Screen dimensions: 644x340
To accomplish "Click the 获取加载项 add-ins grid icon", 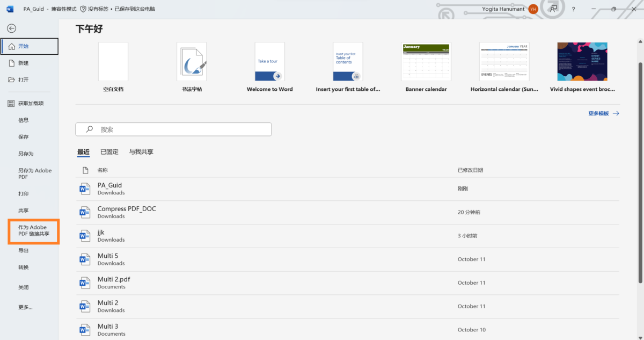I will point(12,103).
